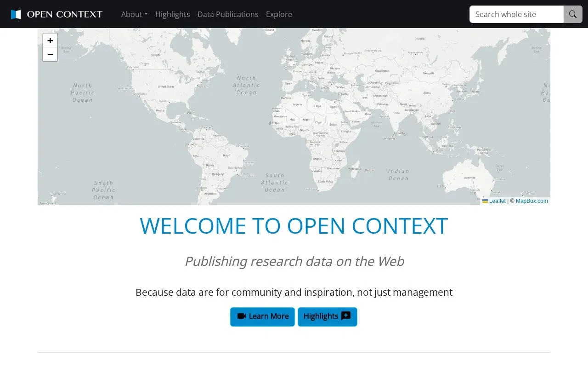Open the Highlights navigation item

click(173, 14)
